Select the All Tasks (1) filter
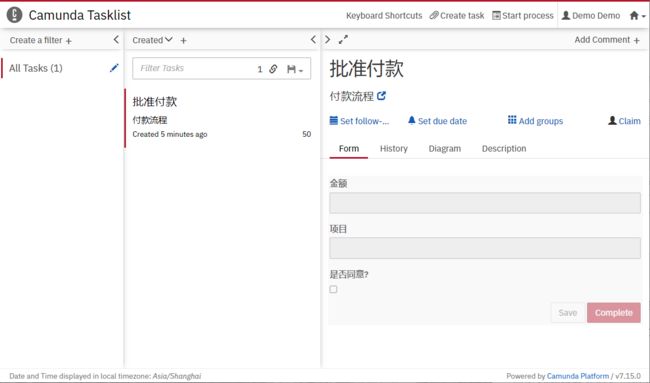This screenshot has height=383, width=650. point(36,68)
